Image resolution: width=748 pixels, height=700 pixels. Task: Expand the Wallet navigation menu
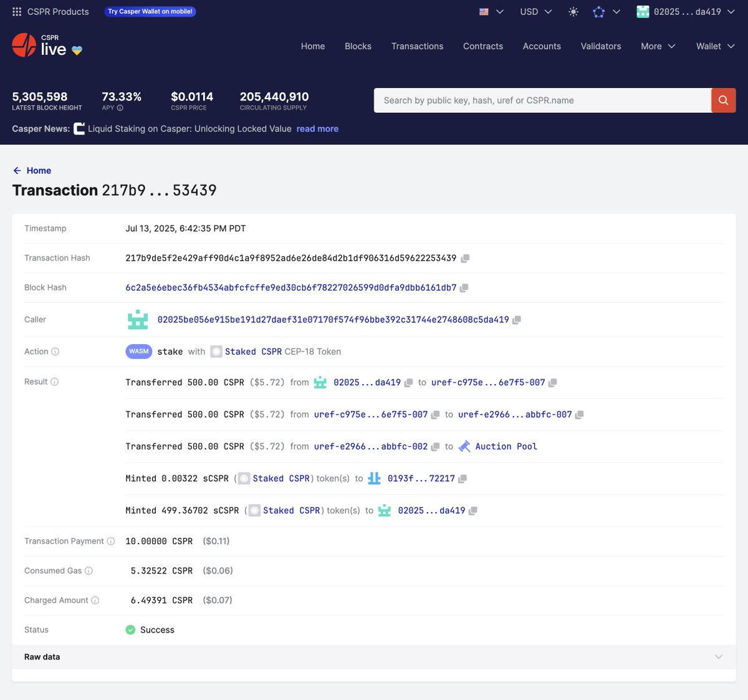[716, 46]
